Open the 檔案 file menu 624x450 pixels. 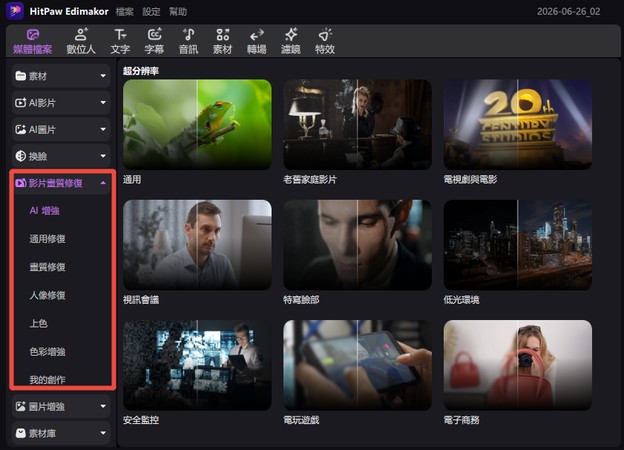(125, 12)
